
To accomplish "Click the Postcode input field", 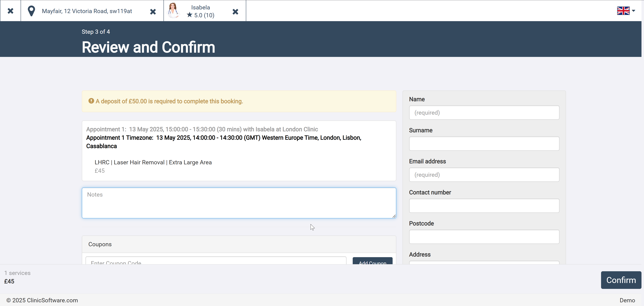I will point(484,237).
